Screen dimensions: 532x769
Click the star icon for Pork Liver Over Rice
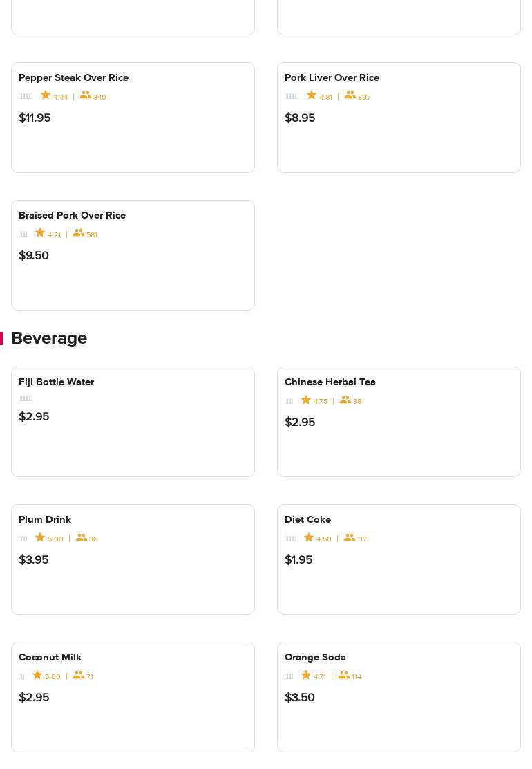coord(312,95)
